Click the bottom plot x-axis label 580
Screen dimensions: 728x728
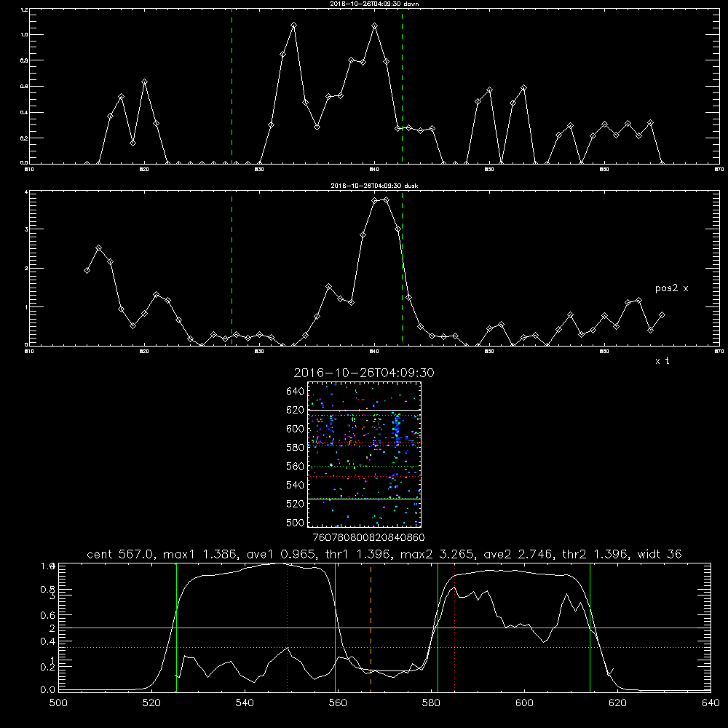(431, 703)
